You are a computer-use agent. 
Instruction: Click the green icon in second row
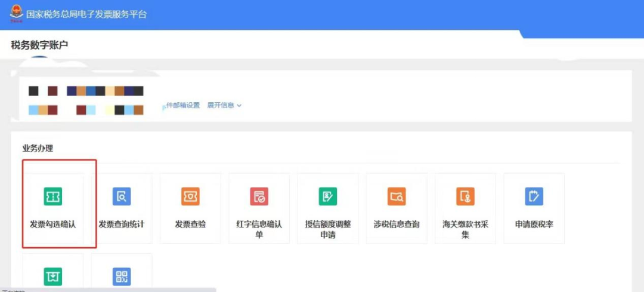[53, 276]
